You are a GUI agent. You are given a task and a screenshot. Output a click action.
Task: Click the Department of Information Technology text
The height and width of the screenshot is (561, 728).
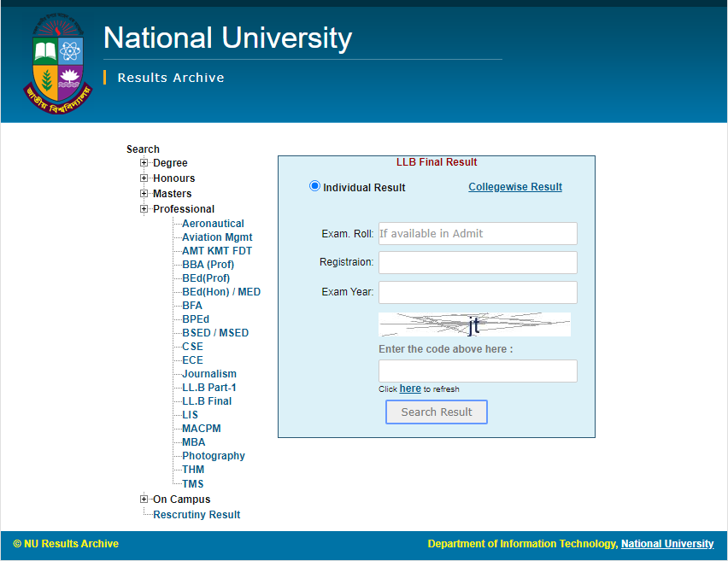click(x=522, y=544)
